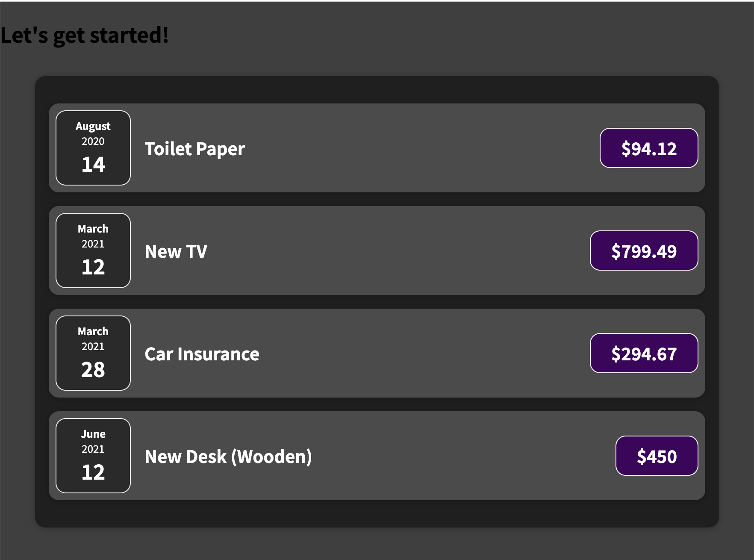Click the day number 28 on Car Insurance

(93, 370)
